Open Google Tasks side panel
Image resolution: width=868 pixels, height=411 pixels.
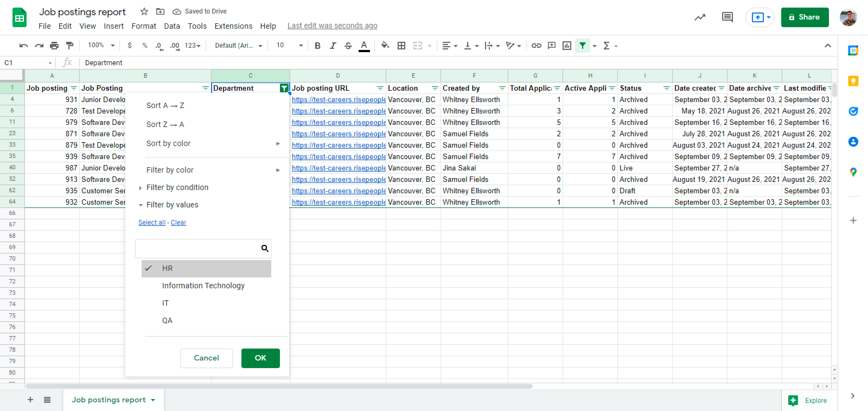tap(853, 111)
